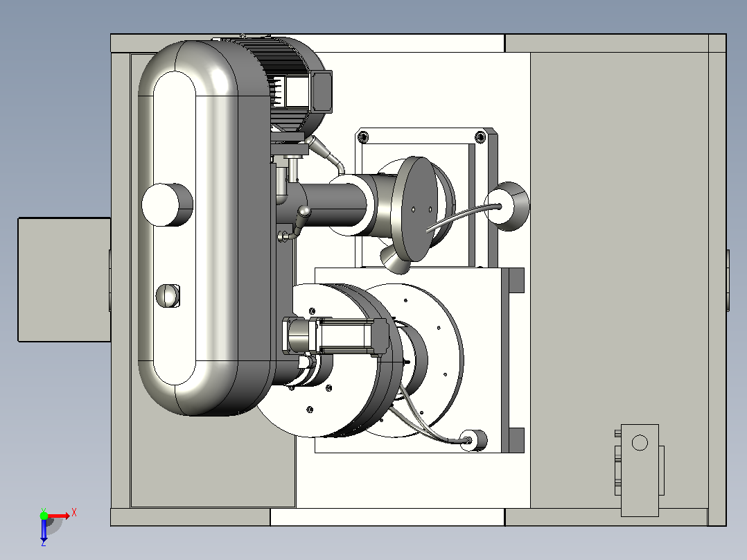Click the green Y axis dot of the triad

click(44, 515)
